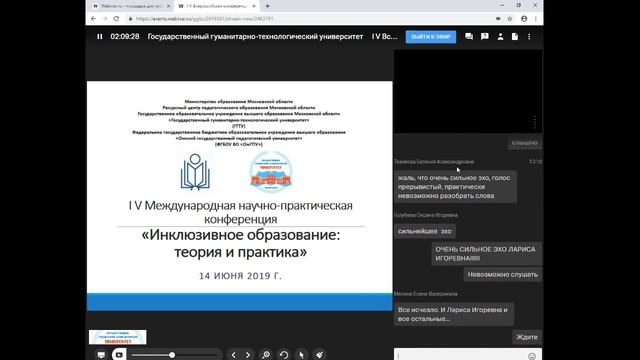This screenshot has height=360, width=640.
Task: Open the chat messages panel icon
Action: (x=469, y=37)
